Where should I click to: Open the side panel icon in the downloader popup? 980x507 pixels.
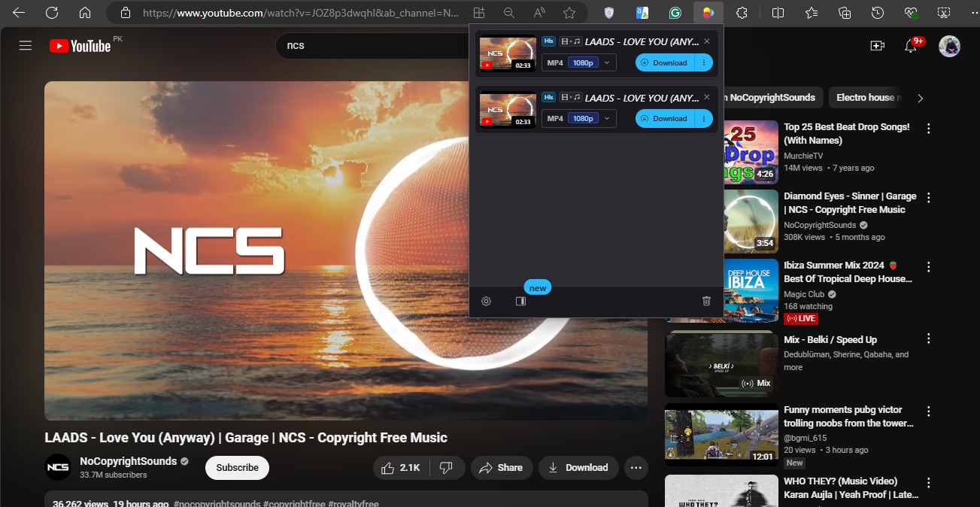tap(520, 301)
